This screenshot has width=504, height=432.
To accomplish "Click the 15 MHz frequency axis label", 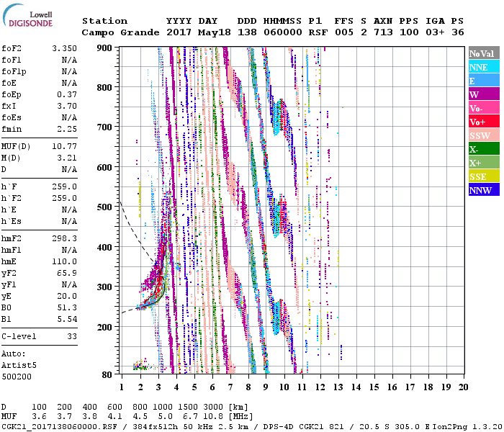I will point(374,387).
